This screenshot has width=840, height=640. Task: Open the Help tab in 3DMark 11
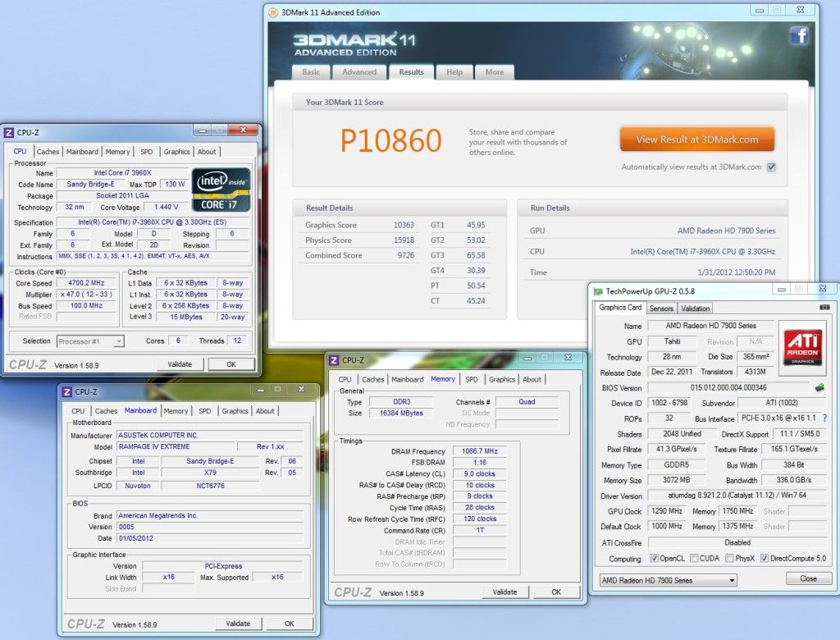click(454, 72)
